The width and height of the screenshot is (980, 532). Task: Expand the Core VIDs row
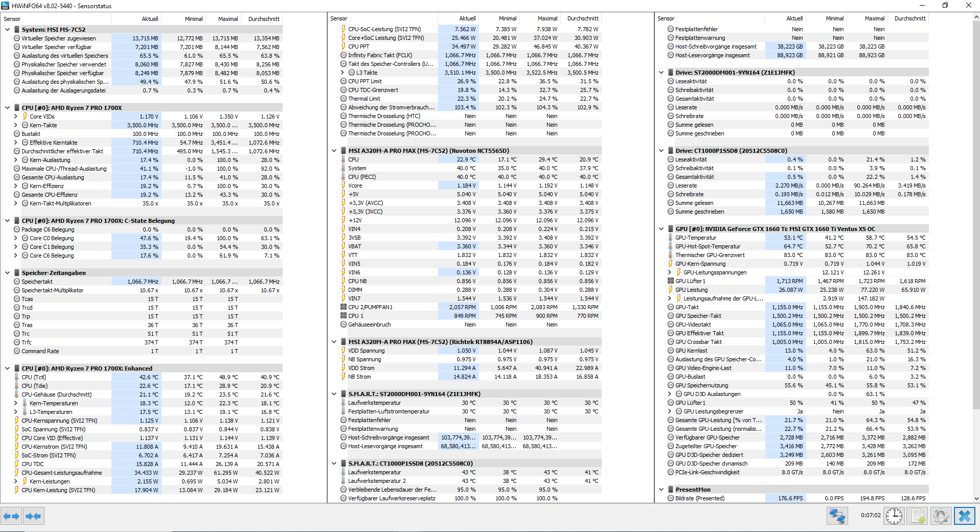(x=16, y=117)
